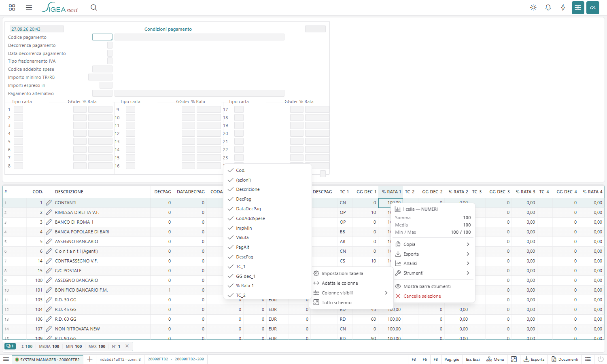
Task: Open the teal settings sliders button
Action: (x=578, y=7)
